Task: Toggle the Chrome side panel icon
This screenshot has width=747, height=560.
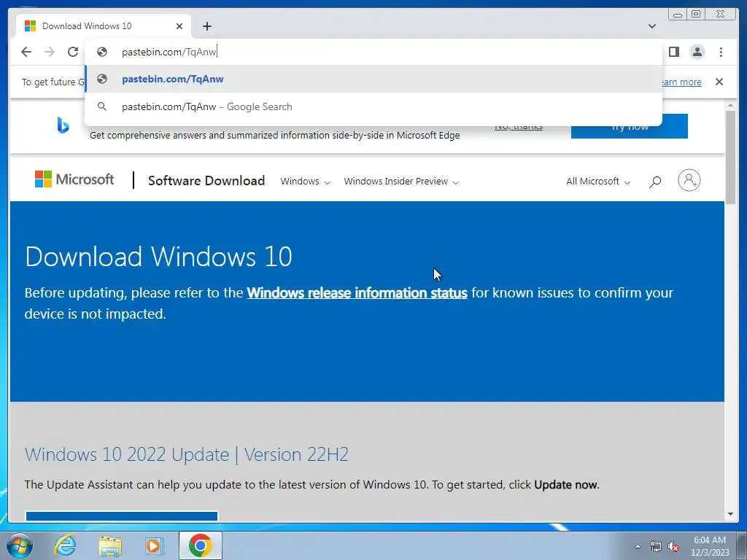Action: 673,52
